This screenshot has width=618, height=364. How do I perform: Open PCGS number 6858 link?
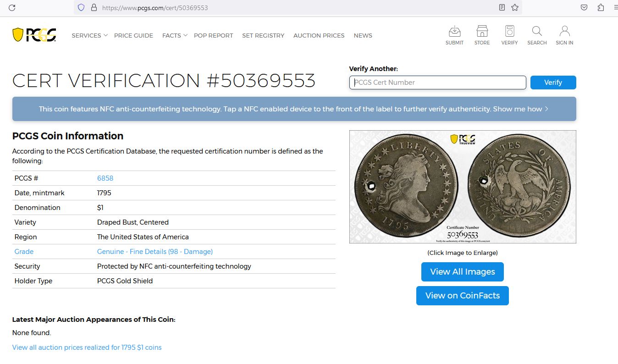tap(105, 178)
